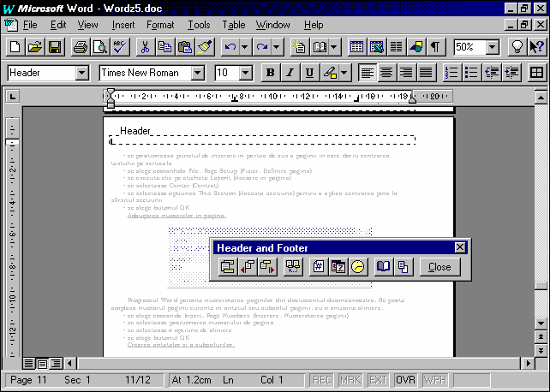
Task: Set Align Right paragraph alignment
Action: coord(407,73)
